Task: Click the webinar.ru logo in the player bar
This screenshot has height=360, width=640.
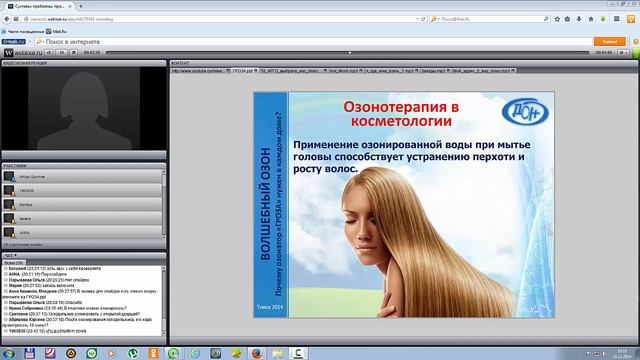Action: pyautogui.click(x=23, y=53)
